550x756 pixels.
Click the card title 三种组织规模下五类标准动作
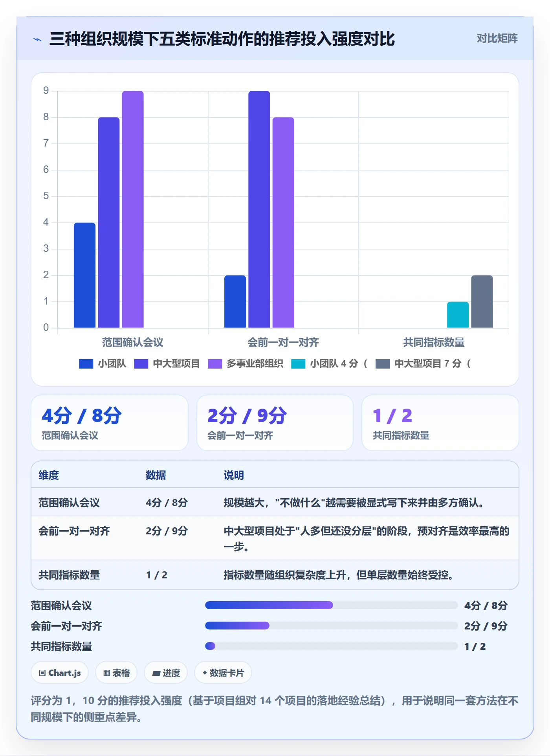[222, 39]
